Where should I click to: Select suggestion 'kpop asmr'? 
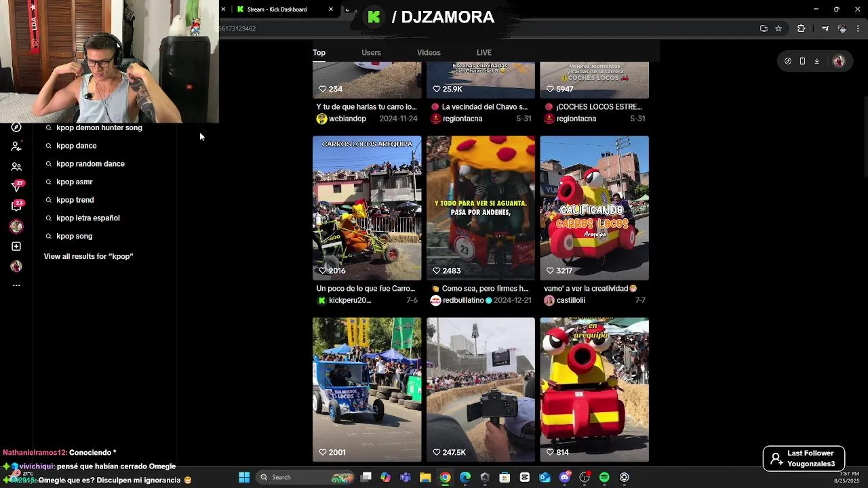coord(75,182)
